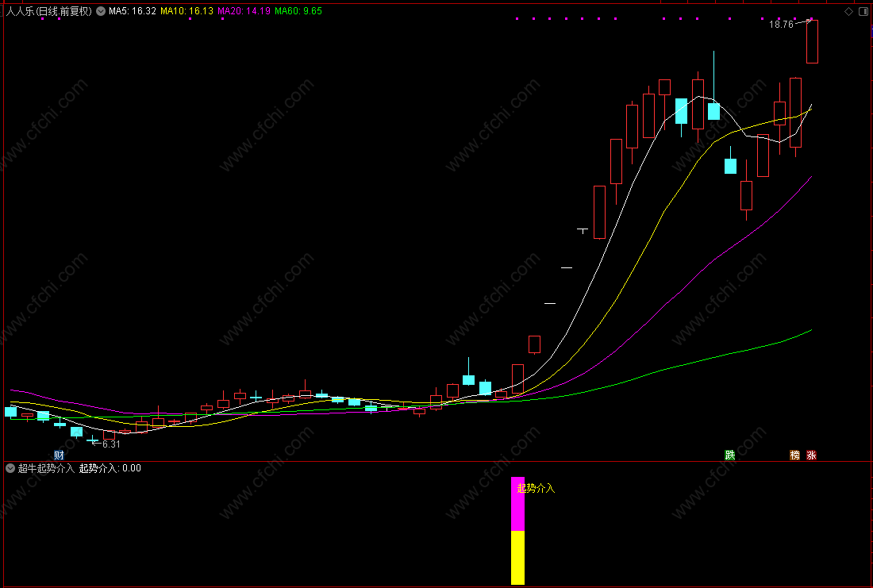Click the stock title 人人乐(日线,前复权)
873x588 pixels.
point(49,11)
